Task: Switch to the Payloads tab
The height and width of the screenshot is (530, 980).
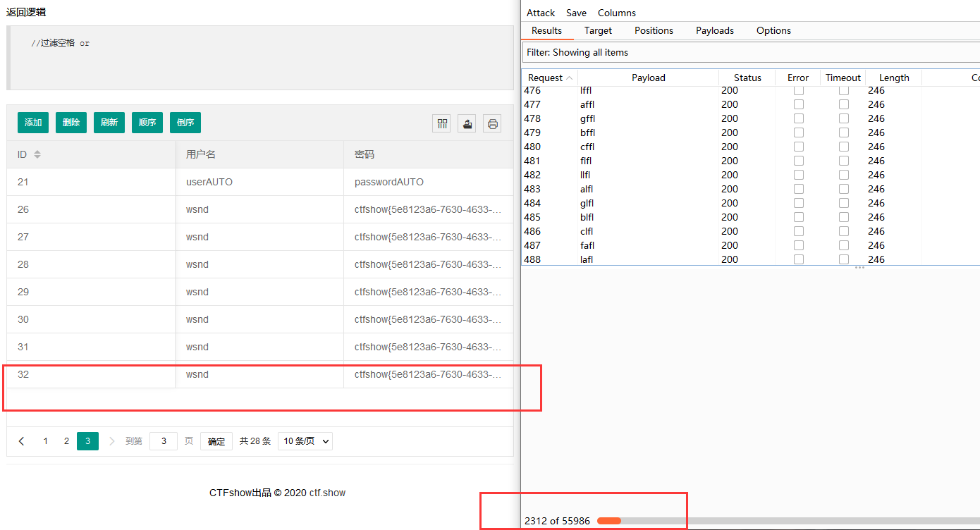Action: [715, 30]
